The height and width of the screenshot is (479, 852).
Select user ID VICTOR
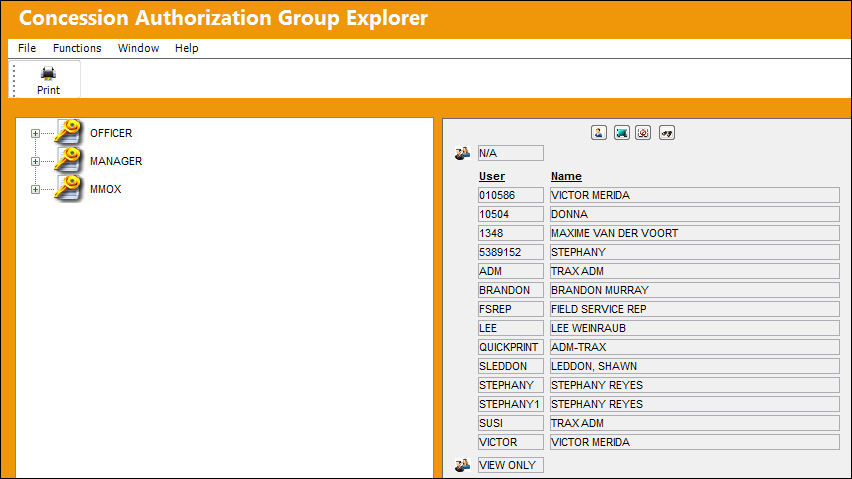[511, 442]
